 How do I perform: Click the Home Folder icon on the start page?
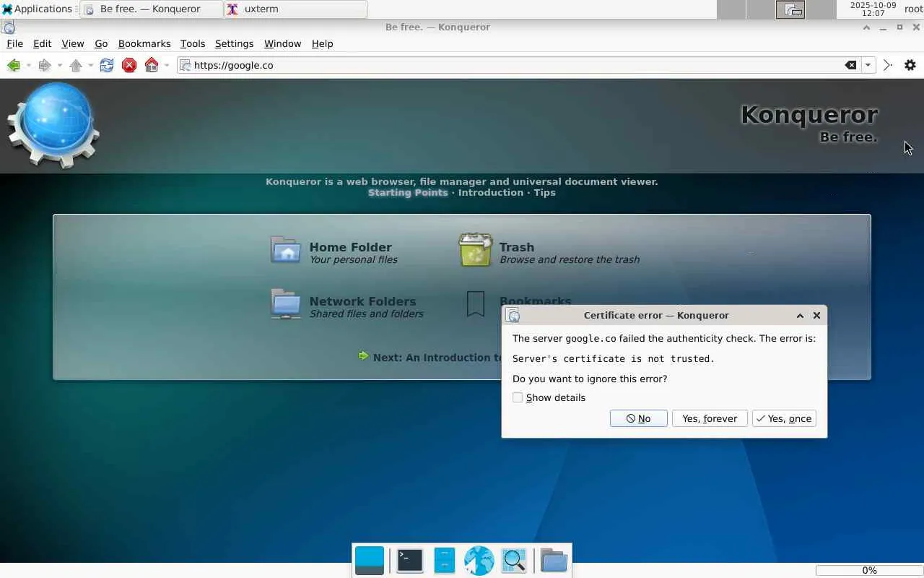286,250
